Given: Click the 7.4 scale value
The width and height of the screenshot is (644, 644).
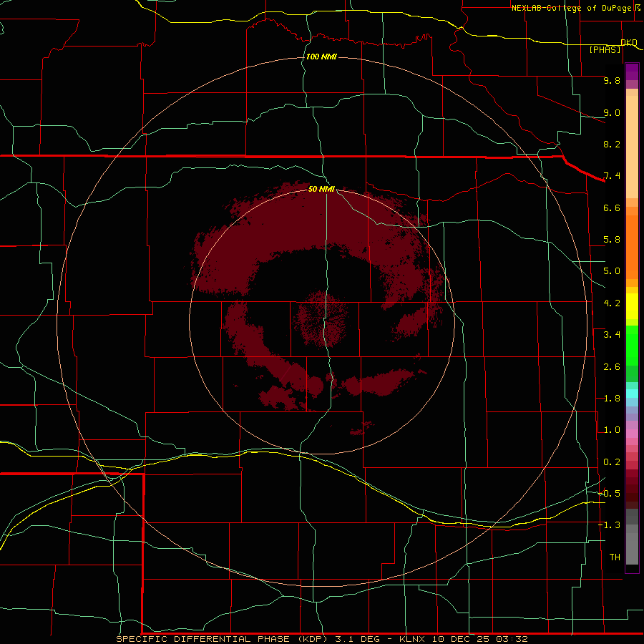Looking at the screenshot, I should pyautogui.click(x=612, y=176).
